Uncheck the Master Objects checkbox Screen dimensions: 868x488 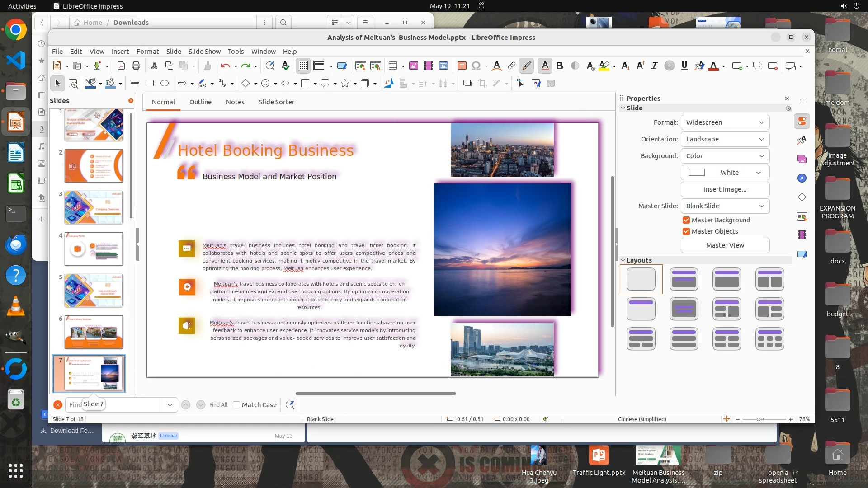point(686,231)
